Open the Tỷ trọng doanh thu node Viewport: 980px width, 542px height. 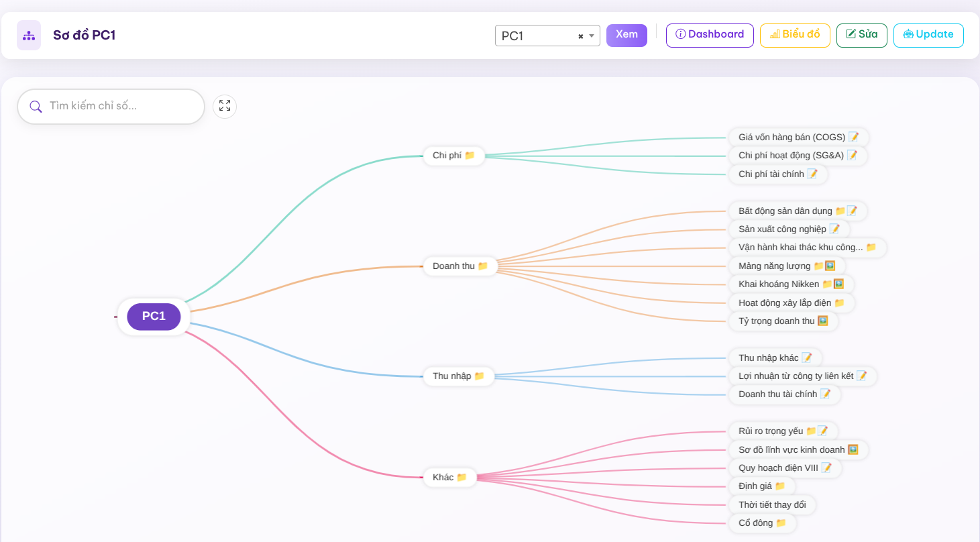783,321
